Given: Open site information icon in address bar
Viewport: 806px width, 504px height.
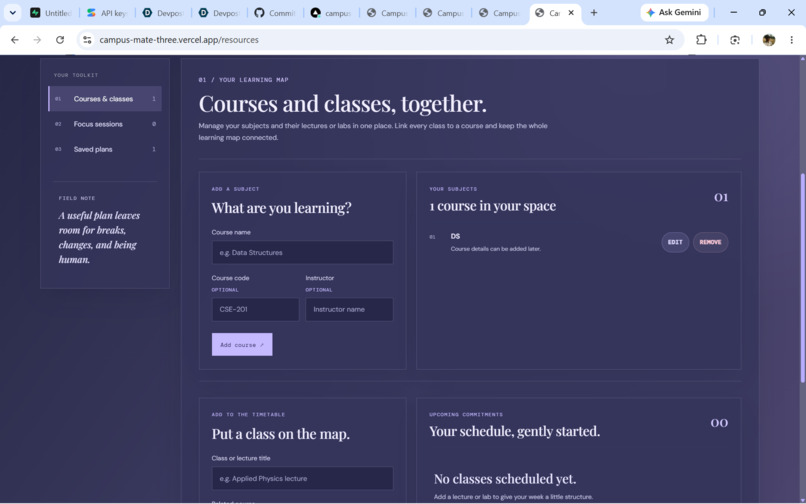Looking at the screenshot, I should tap(87, 40).
